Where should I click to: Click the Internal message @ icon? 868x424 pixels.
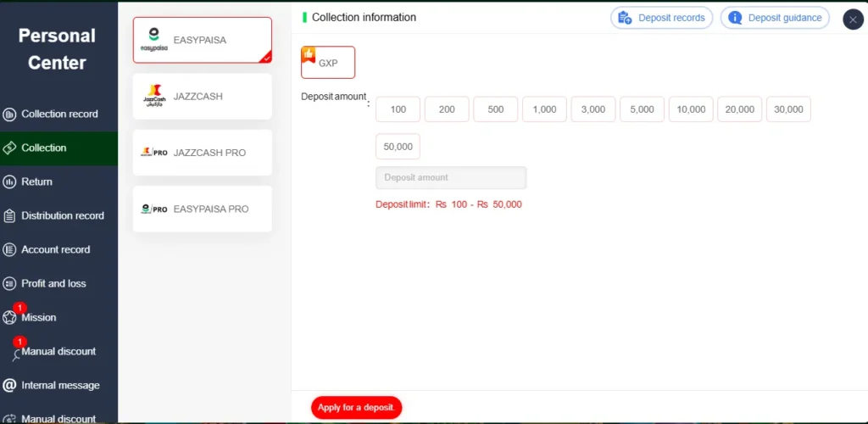(9, 385)
